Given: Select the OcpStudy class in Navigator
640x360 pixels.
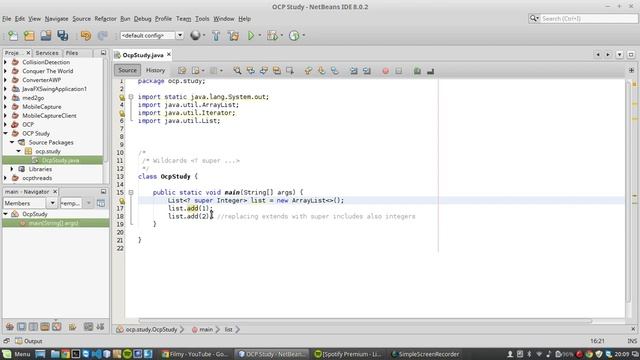Looking at the screenshot, I should pos(35,214).
